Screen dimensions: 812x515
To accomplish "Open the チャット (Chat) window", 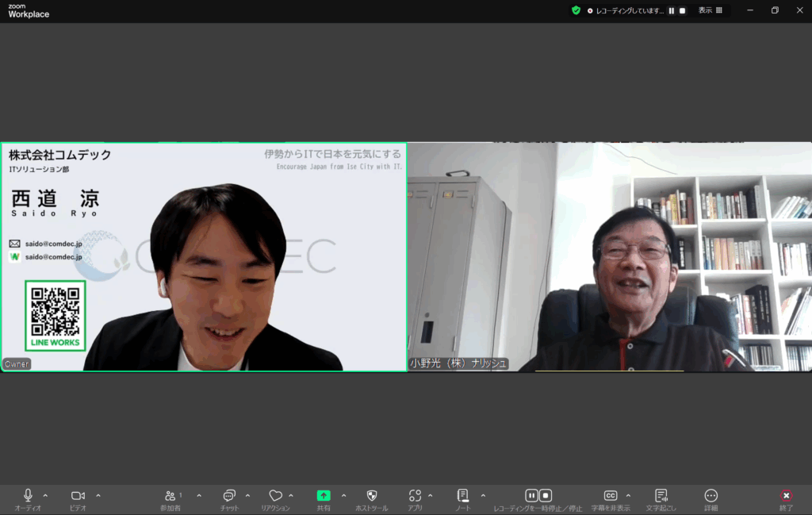I will click(228, 496).
